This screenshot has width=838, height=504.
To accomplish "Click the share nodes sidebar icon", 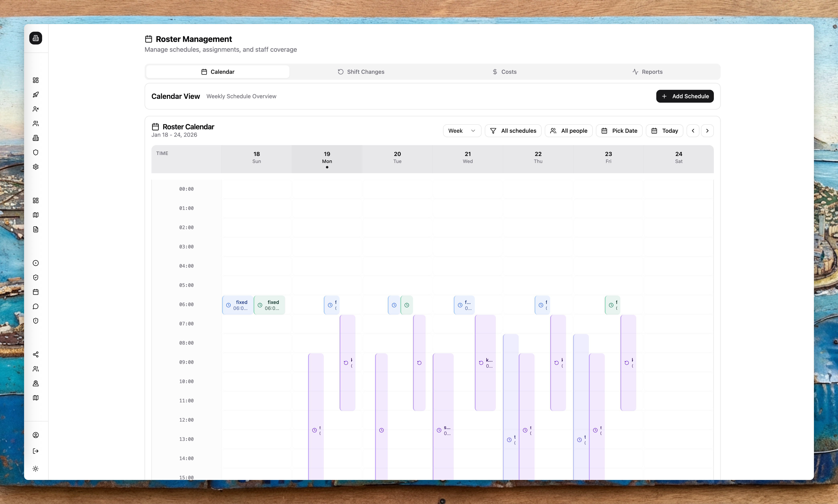I will 36,354.
